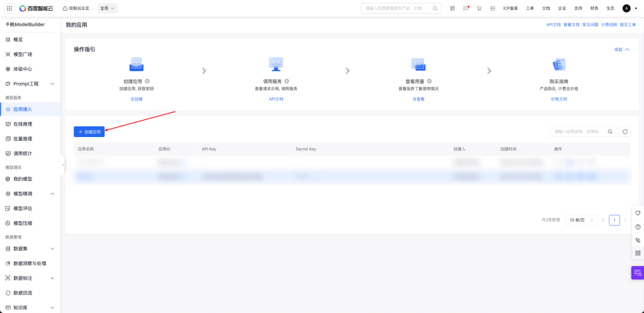644x313 pixels.
Task: Open the account avatar menu
Action: point(626,8)
